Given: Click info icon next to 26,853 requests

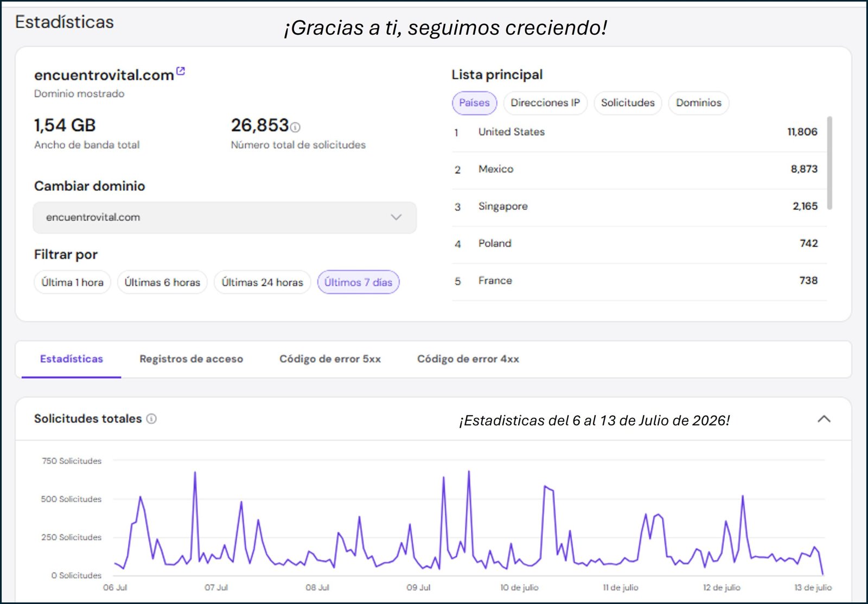Looking at the screenshot, I should click(x=295, y=127).
